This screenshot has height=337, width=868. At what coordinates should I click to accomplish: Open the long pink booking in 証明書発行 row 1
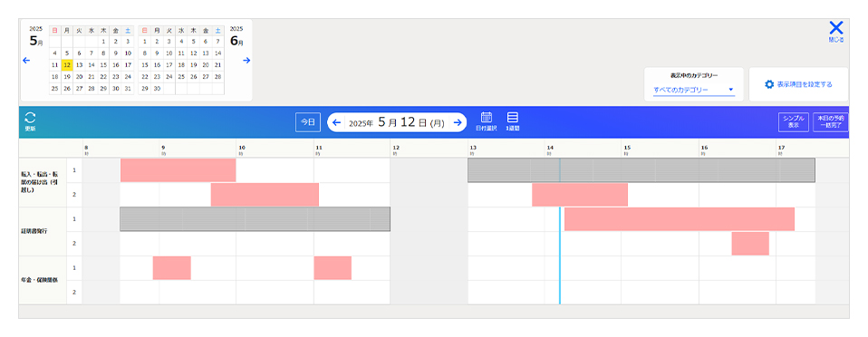tap(680, 219)
